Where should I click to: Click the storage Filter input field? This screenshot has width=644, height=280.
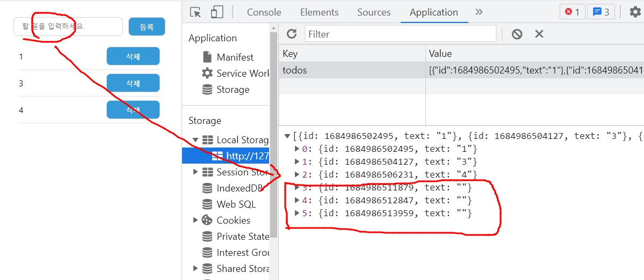point(400,34)
